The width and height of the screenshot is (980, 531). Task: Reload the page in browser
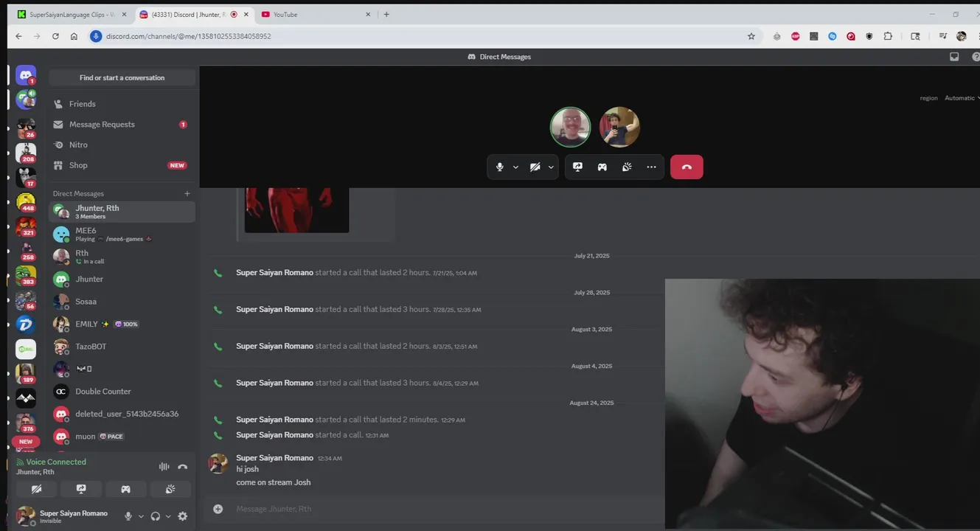55,36
